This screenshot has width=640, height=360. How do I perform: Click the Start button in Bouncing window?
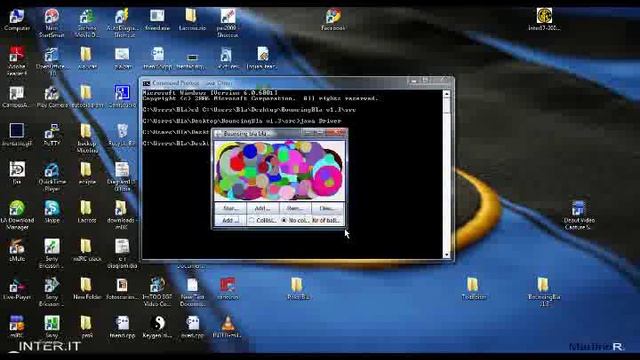[x=230, y=208]
